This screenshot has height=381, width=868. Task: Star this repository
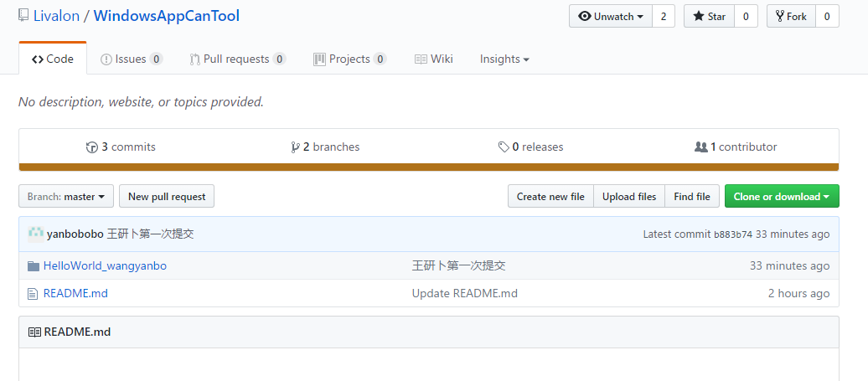(x=709, y=16)
